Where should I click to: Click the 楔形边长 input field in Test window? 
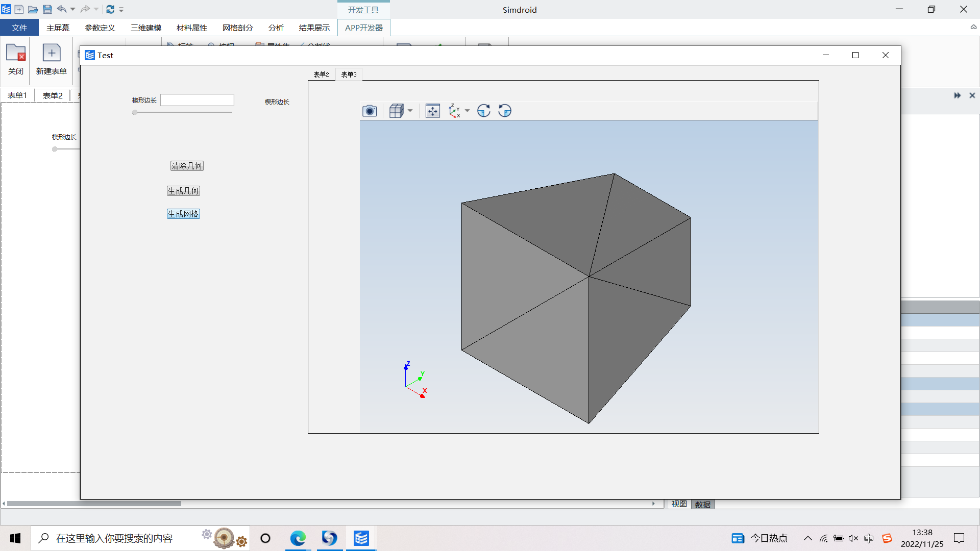(197, 100)
